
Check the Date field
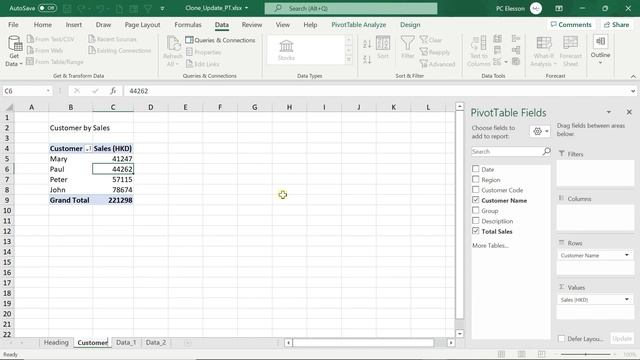pyautogui.click(x=476, y=169)
